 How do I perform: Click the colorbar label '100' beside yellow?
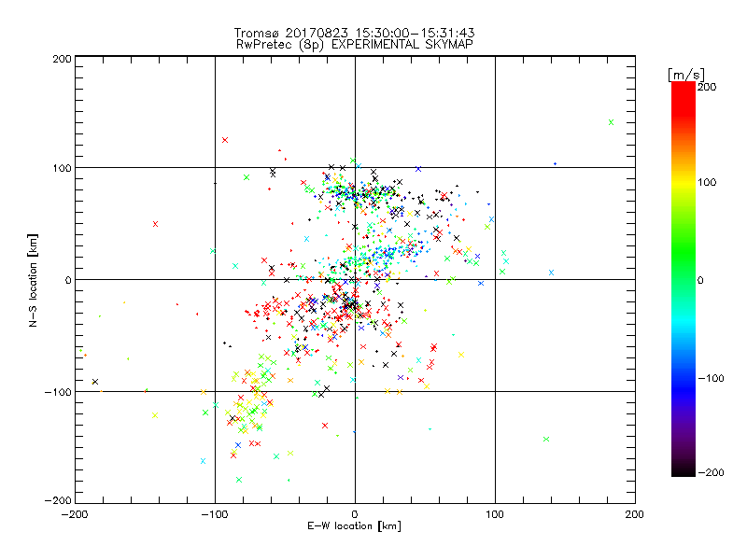[707, 182]
